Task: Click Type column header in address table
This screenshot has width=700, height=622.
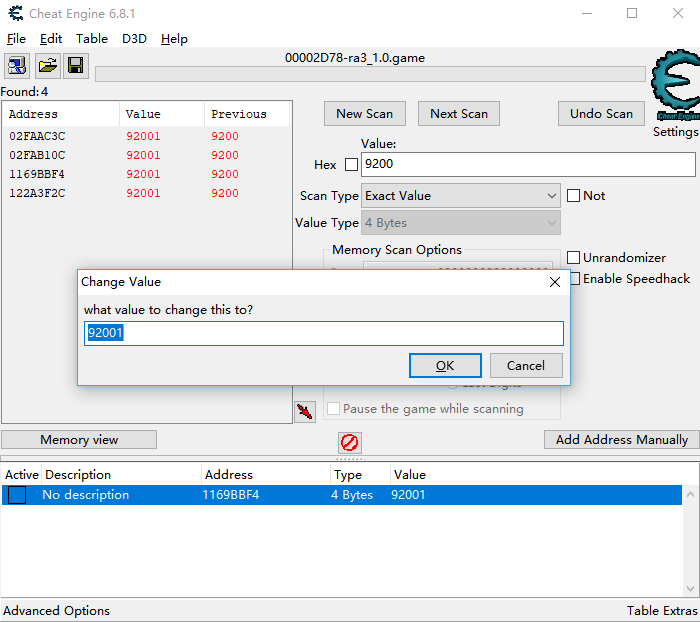Action: (x=360, y=475)
